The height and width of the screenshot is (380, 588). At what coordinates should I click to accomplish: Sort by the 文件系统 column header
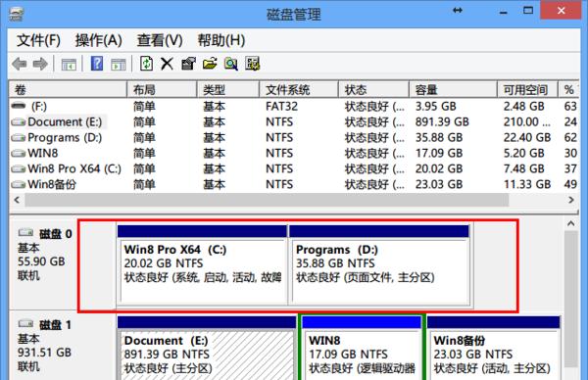point(299,90)
